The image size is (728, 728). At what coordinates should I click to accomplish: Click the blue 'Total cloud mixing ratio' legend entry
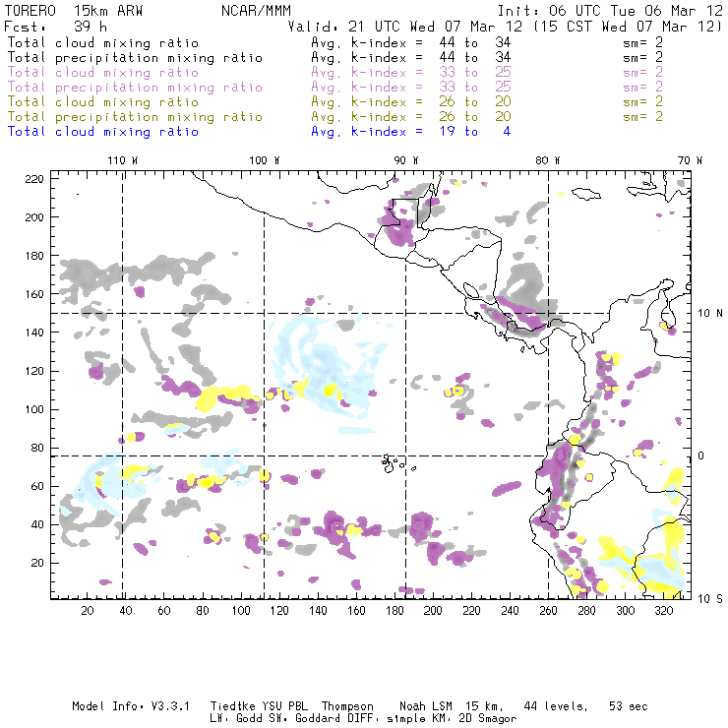coord(103,132)
